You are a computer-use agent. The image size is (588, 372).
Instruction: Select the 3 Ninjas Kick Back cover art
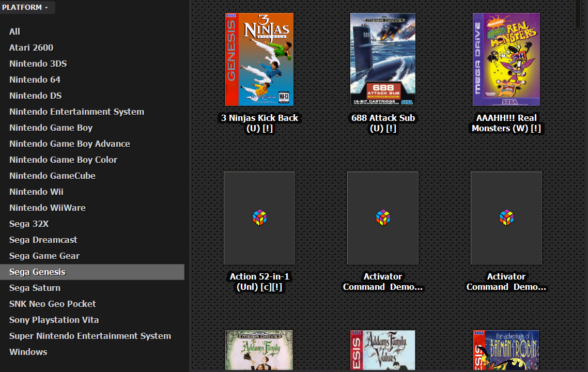(x=259, y=59)
